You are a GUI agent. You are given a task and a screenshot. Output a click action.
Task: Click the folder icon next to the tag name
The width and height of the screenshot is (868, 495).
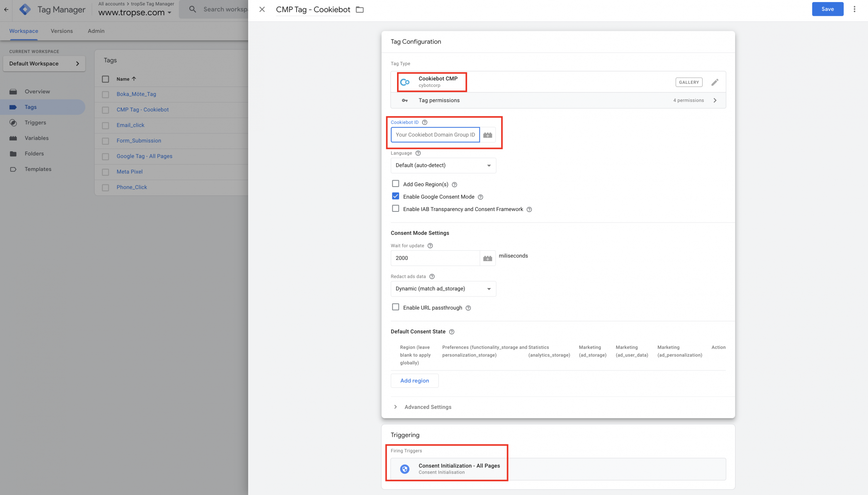pyautogui.click(x=360, y=10)
